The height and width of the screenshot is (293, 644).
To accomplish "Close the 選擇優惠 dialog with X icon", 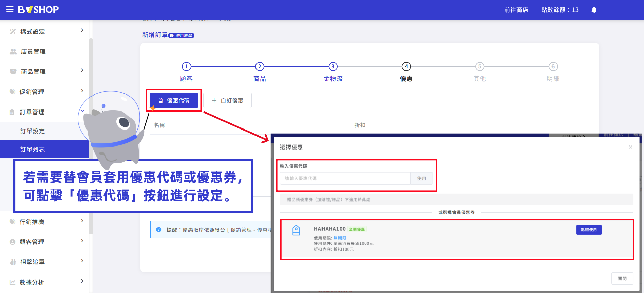I will click(630, 147).
